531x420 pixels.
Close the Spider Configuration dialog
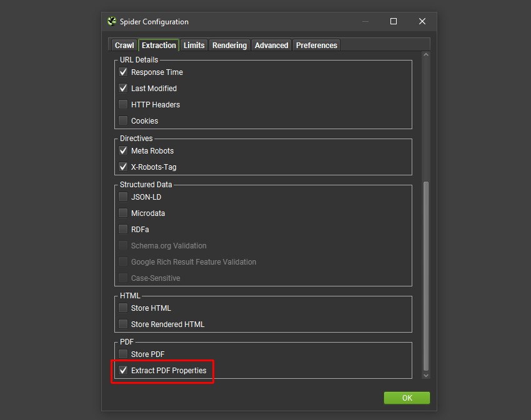click(422, 21)
